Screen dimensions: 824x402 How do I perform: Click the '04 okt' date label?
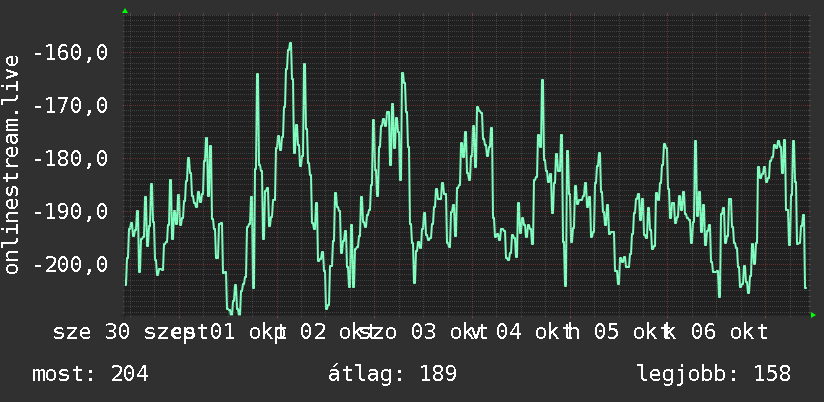533,333
